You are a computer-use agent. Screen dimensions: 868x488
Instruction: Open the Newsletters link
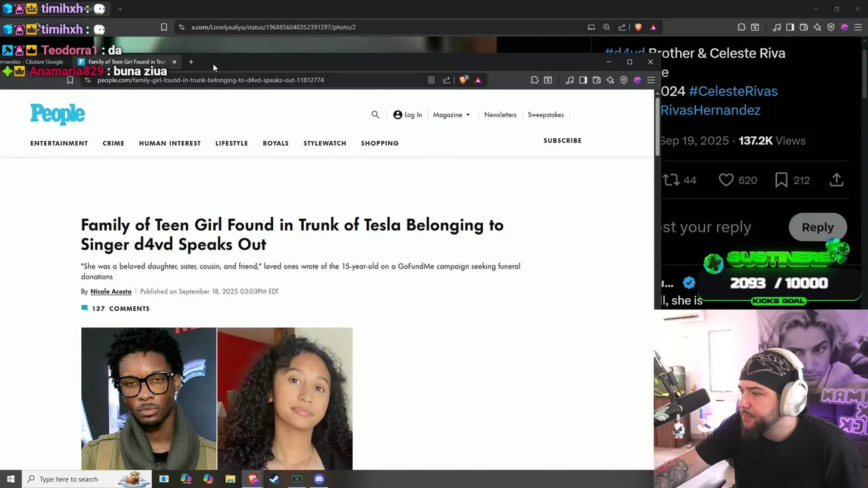[500, 115]
